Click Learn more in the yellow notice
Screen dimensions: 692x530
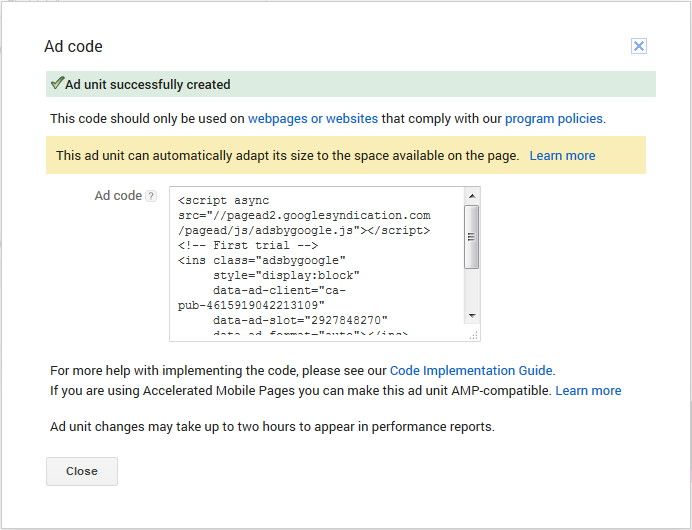562,156
